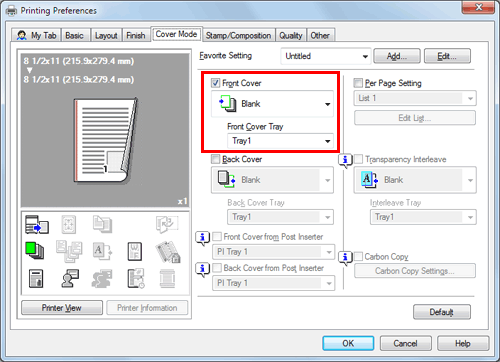Click the grayed fold and staple icon
Viewport: 500px width, 362px height.
click(167, 224)
